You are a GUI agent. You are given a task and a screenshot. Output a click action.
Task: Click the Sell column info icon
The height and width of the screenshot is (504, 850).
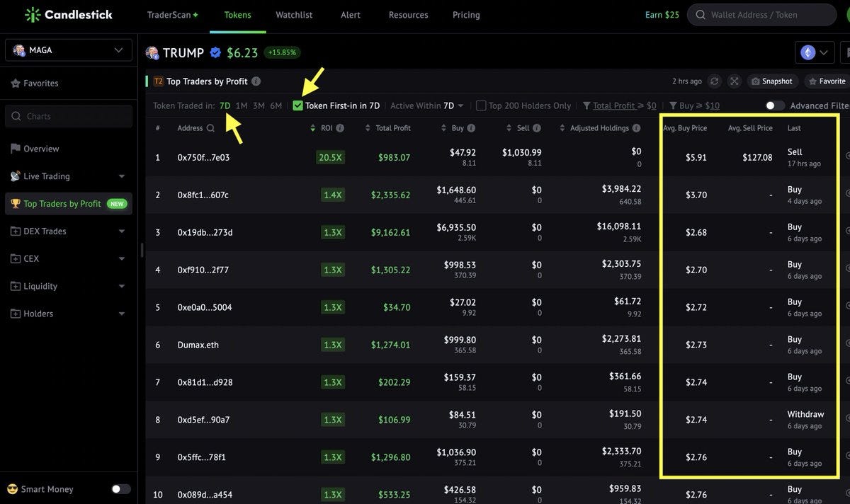[x=537, y=128]
